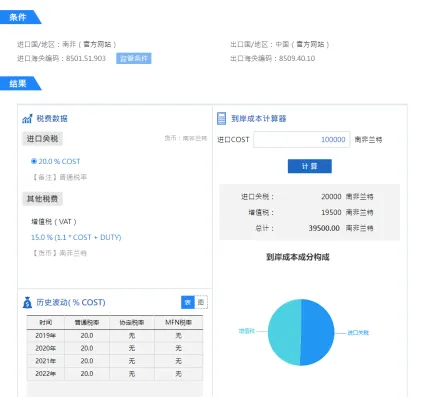Click the VAT formula 15.0 % (1.1 * COST + DUTY)
Image resolution: width=424 pixels, height=398 pixels.
(76, 237)
